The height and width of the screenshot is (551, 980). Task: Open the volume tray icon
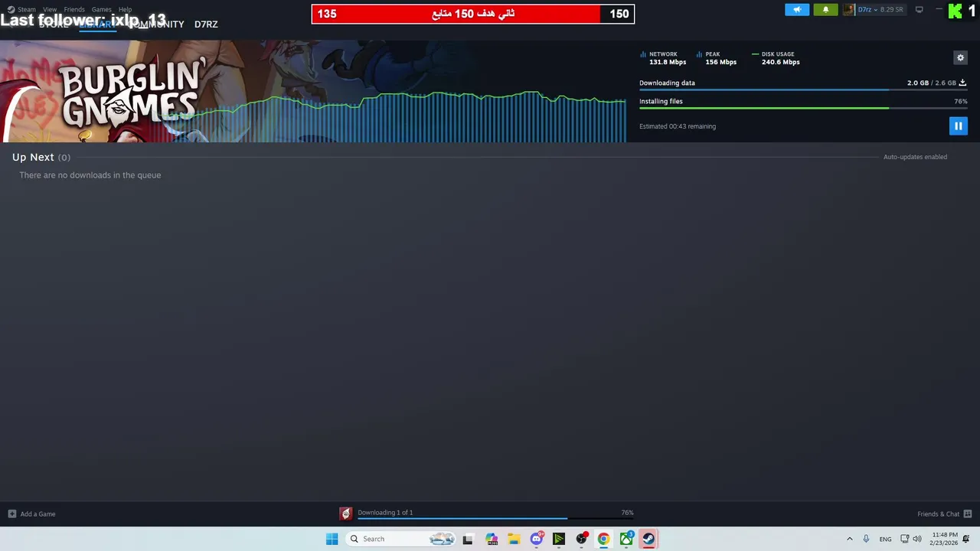[917, 539]
